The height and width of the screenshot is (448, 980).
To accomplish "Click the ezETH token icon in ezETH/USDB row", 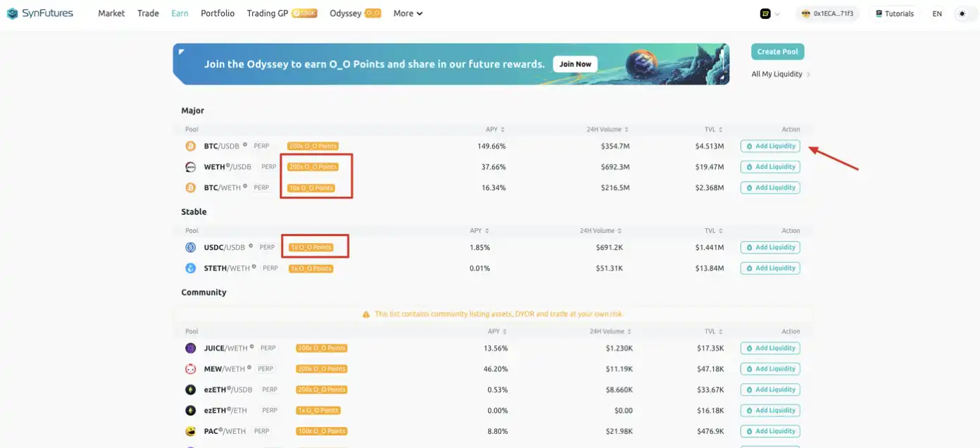I will tap(189, 389).
